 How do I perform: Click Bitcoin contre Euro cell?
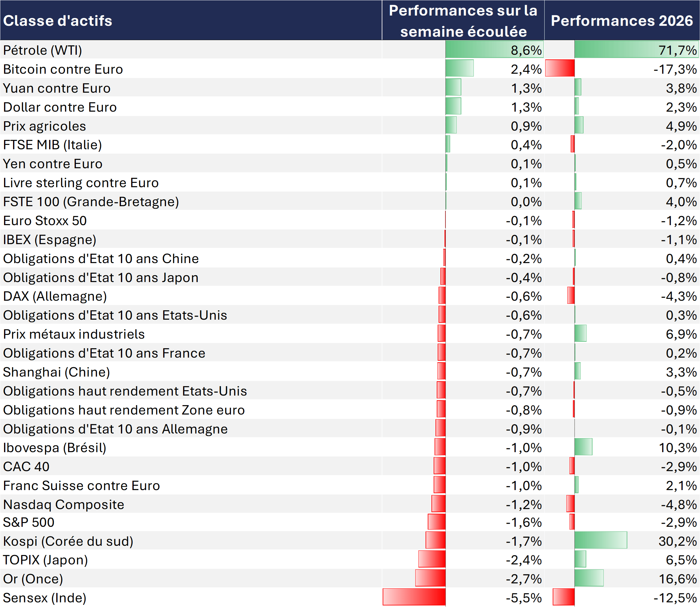pyautogui.click(x=63, y=69)
